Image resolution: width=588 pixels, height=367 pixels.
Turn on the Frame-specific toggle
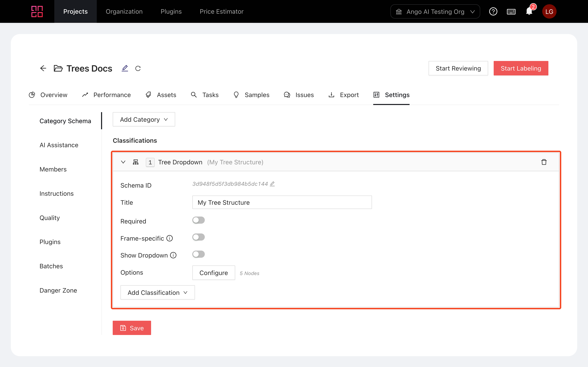(x=198, y=237)
